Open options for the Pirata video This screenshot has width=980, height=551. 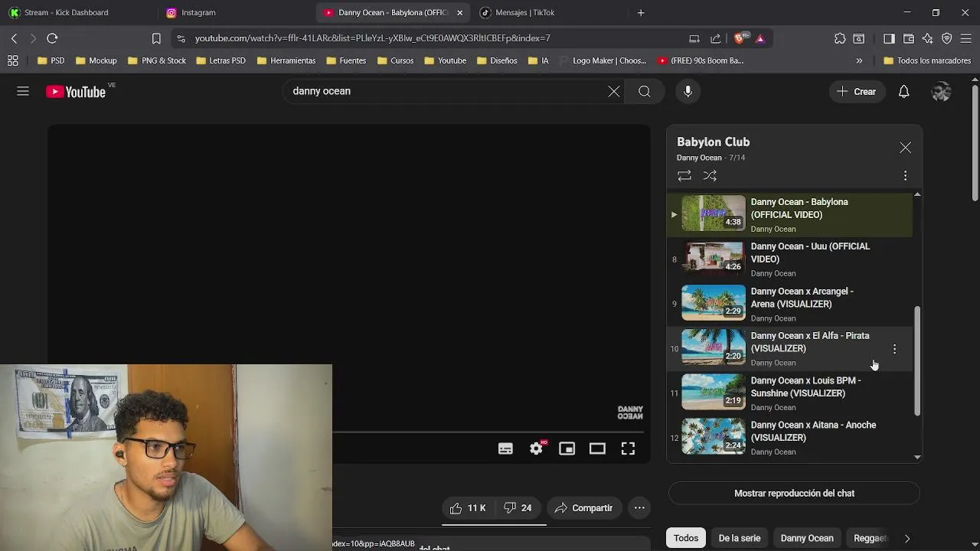coord(894,349)
